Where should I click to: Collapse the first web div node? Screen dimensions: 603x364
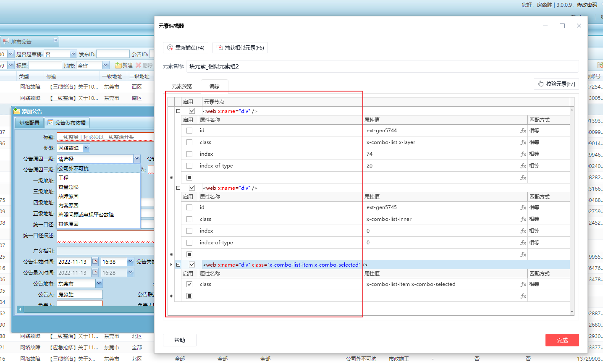(x=178, y=111)
